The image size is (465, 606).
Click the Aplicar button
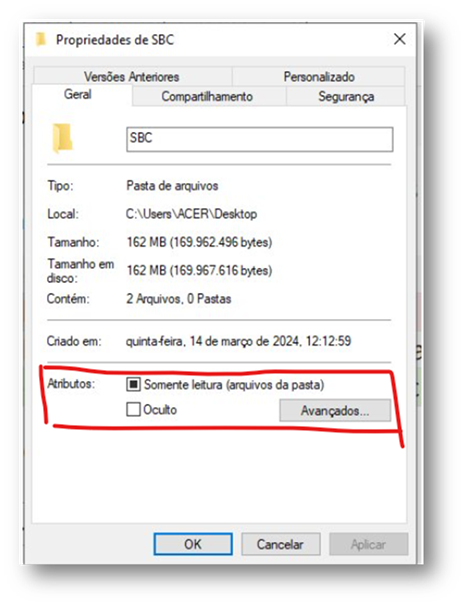point(368,544)
